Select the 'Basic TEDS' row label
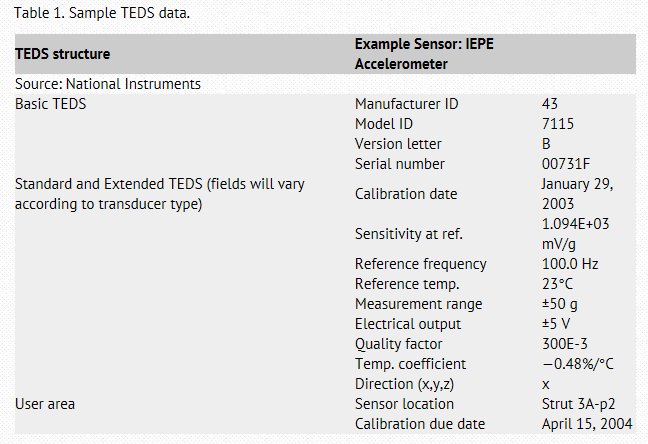This screenshot has height=444, width=648. coord(50,104)
